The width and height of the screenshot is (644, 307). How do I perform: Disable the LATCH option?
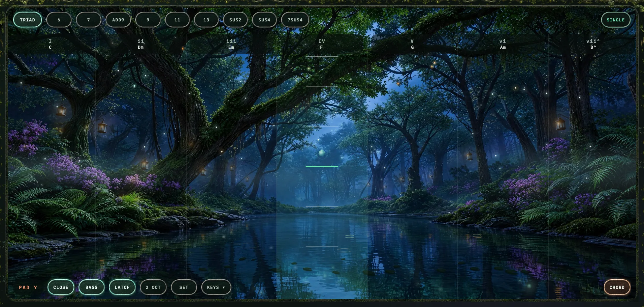122,287
